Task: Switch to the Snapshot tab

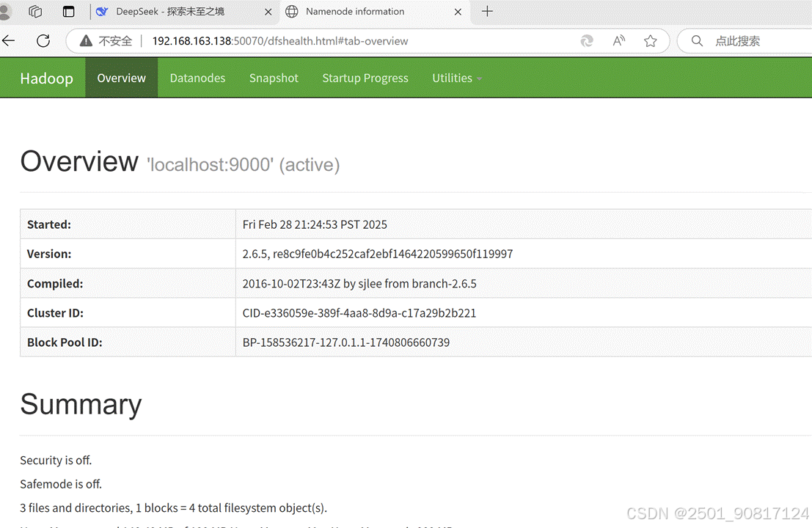Action: pyautogui.click(x=274, y=78)
